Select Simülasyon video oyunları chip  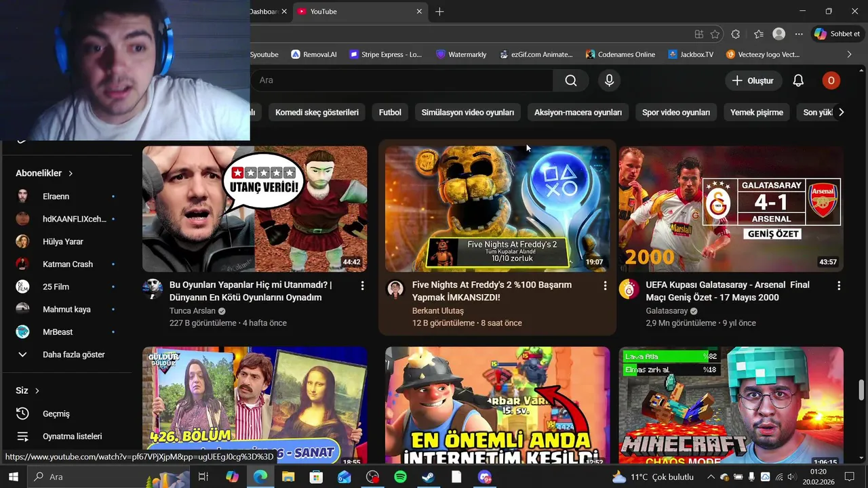tap(468, 113)
